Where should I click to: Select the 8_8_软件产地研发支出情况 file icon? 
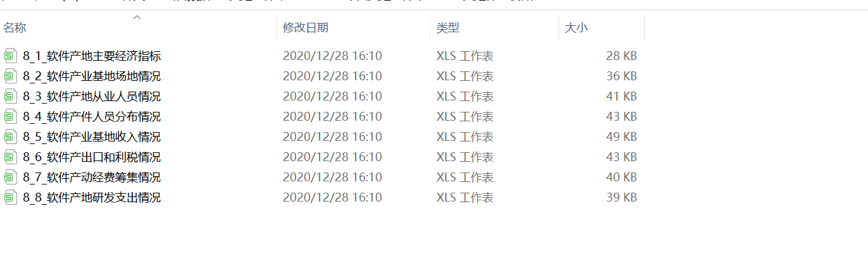tap(9, 197)
